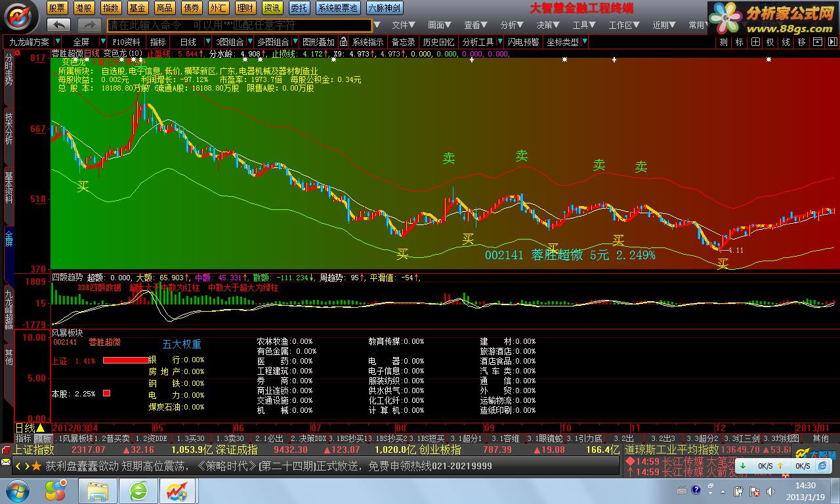Select the 其他 indicator tab at the bottom right
The image size is (840, 504).
[820, 438]
